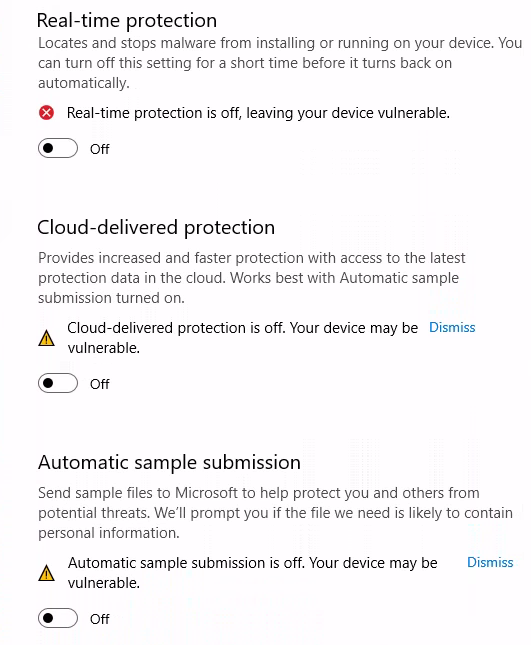Dismiss the Automatic sample submission warning
The image size is (531, 645).
coord(490,562)
